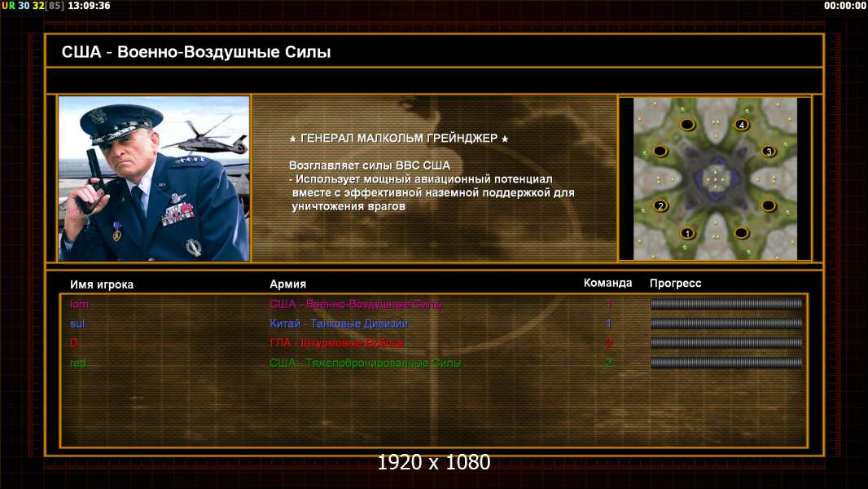Click the progress bar for player lom

(x=726, y=303)
